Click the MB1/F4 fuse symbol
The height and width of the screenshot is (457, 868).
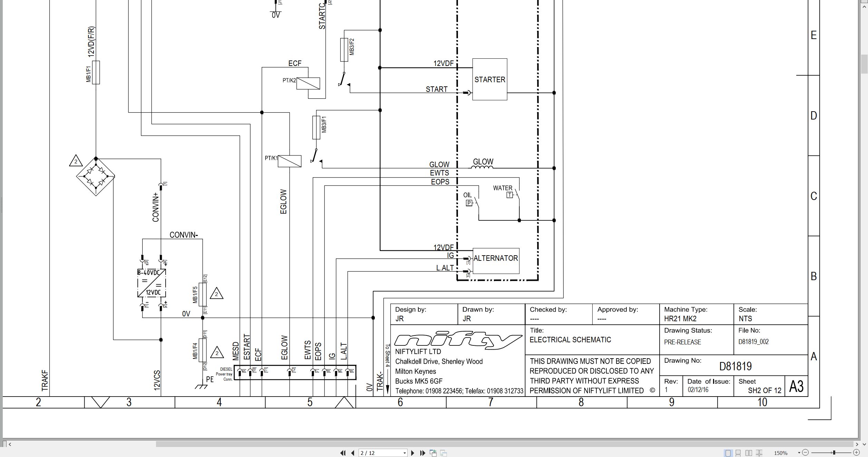click(x=203, y=350)
